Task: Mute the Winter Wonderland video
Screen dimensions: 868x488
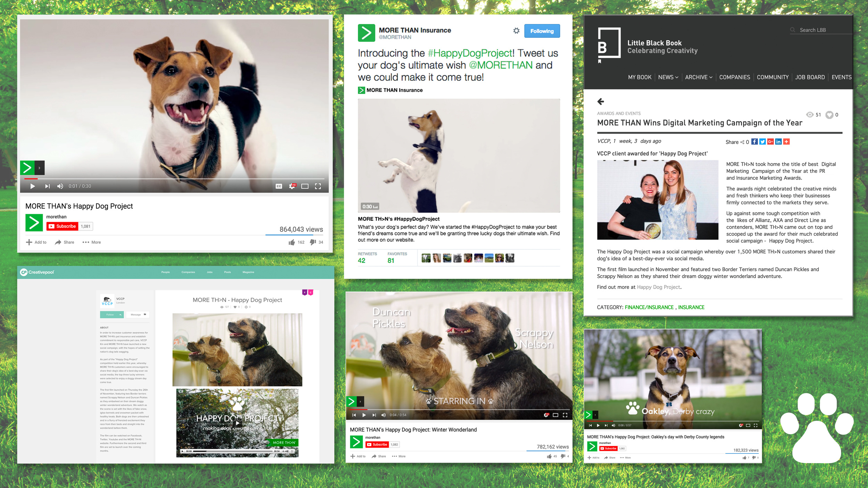Action: [383, 415]
